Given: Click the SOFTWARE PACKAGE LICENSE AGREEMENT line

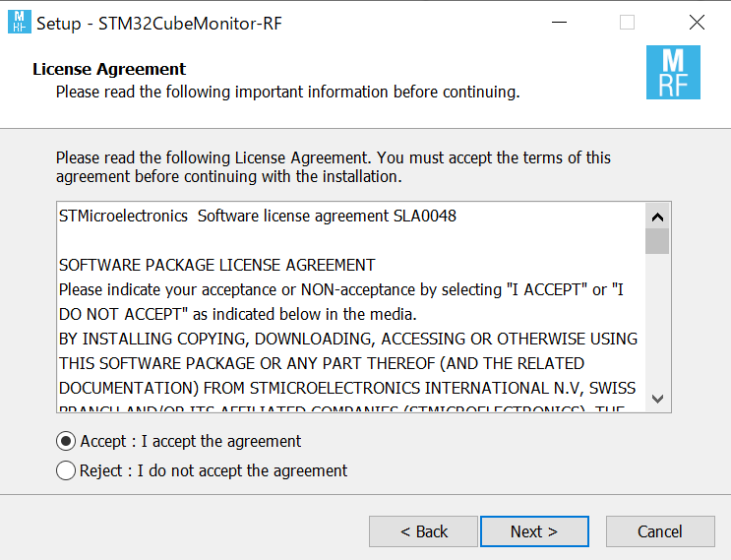Looking at the screenshot, I should pyautogui.click(x=216, y=265).
